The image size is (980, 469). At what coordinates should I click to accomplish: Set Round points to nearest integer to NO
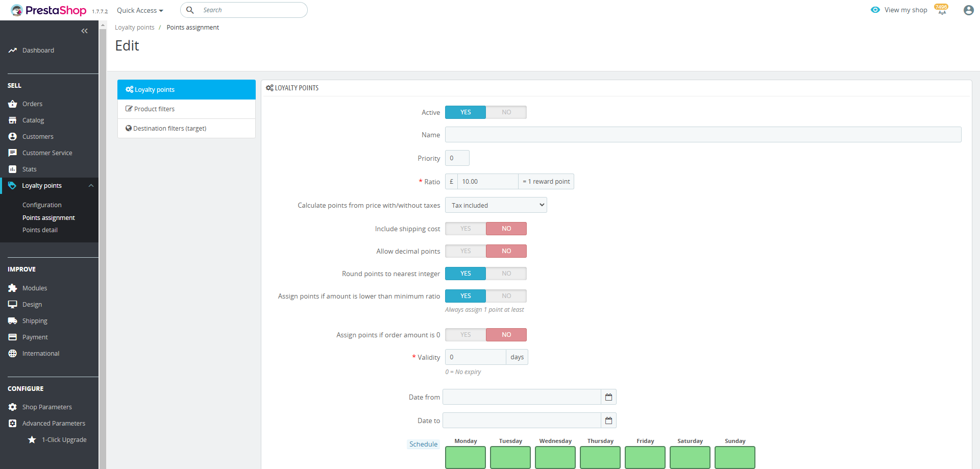(506, 274)
